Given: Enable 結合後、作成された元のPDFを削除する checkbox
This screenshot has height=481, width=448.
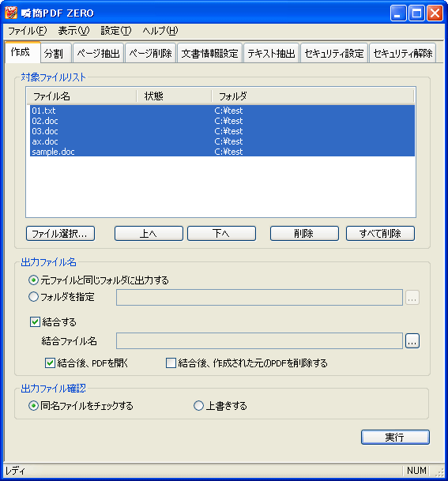Looking at the screenshot, I should (171, 363).
